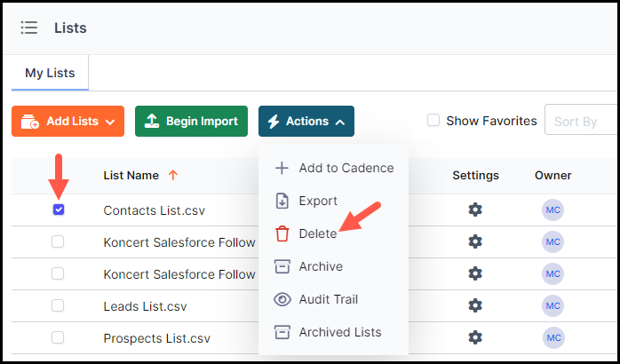This screenshot has width=620, height=364.
Task: Click the eye icon for Audit Trail
Action: click(x=282, y=299)
